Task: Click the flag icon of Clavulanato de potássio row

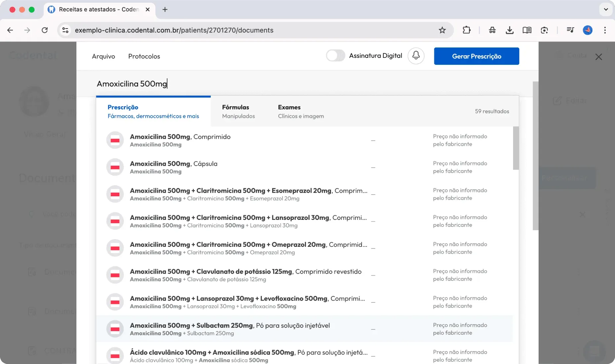Action: tap(115, 275)
